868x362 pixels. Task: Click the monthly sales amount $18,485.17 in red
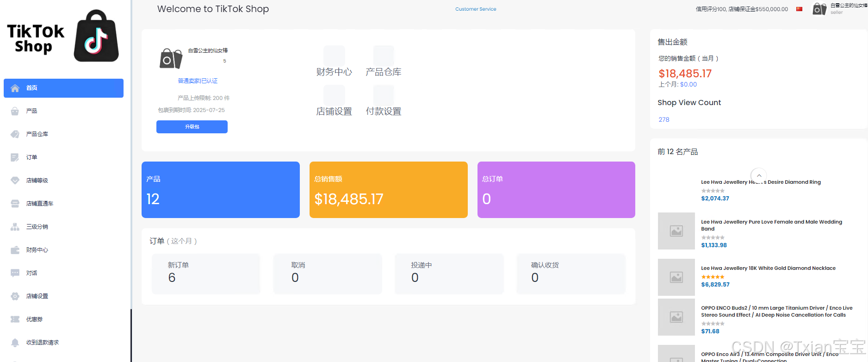tap(685, 74)
